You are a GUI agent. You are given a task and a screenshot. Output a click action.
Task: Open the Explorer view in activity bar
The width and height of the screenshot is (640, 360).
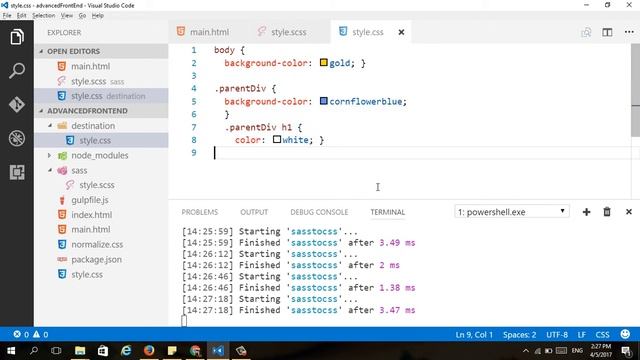click(x=17, y=37)
